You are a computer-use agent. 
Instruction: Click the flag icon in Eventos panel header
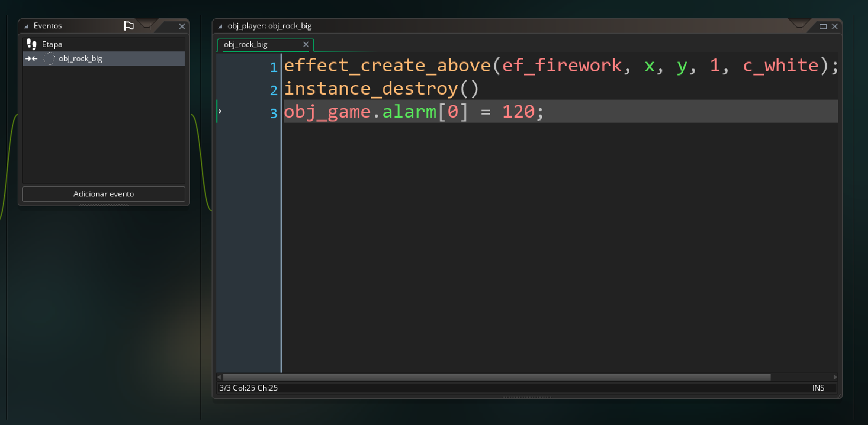point(129,26)
